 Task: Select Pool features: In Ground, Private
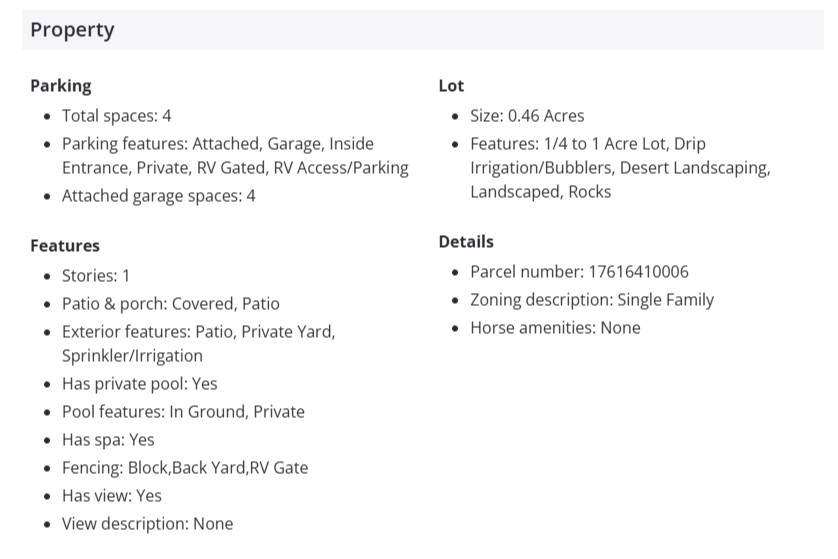183,411
